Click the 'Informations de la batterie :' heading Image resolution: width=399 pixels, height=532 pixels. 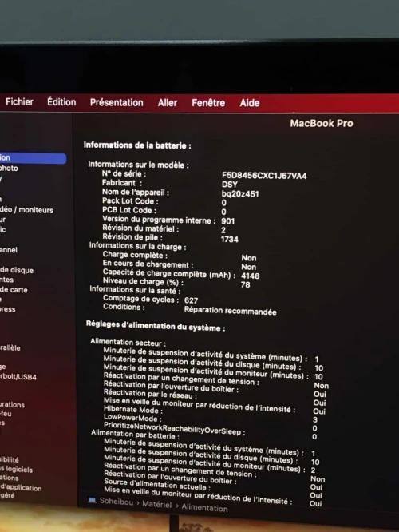[x=137, y=145]
